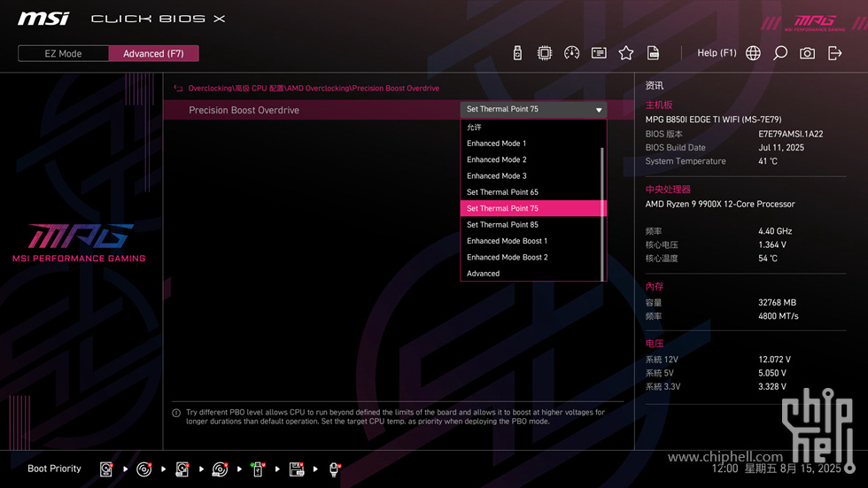Click System Temperature 41 °C reading
This screenshot has width=868, height=488.
pyautogui.click(x=768, y=161)
